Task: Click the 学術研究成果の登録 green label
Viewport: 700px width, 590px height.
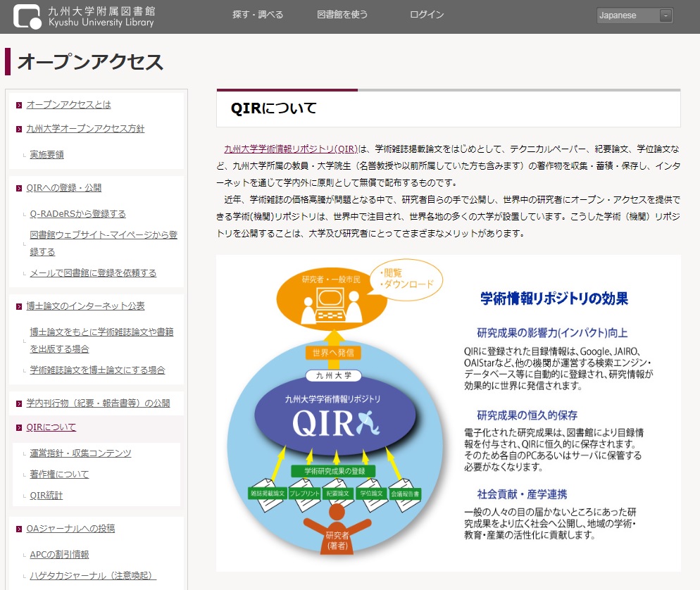Action: click(x=333, y=471)
